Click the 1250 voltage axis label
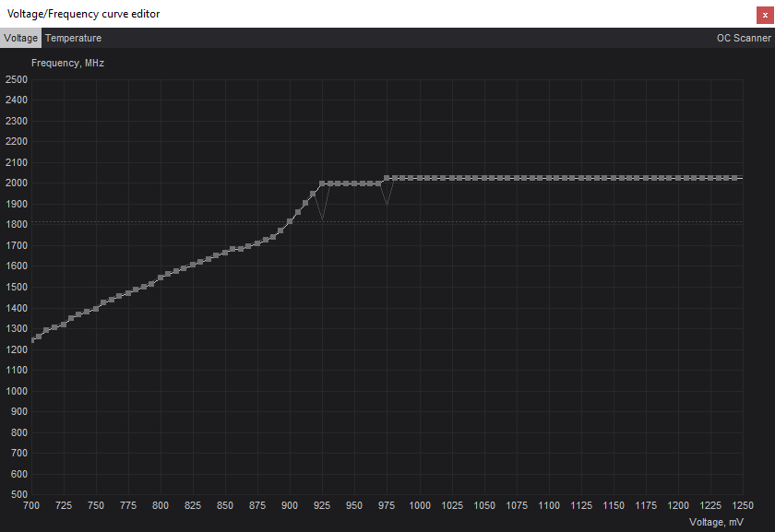 743,505
